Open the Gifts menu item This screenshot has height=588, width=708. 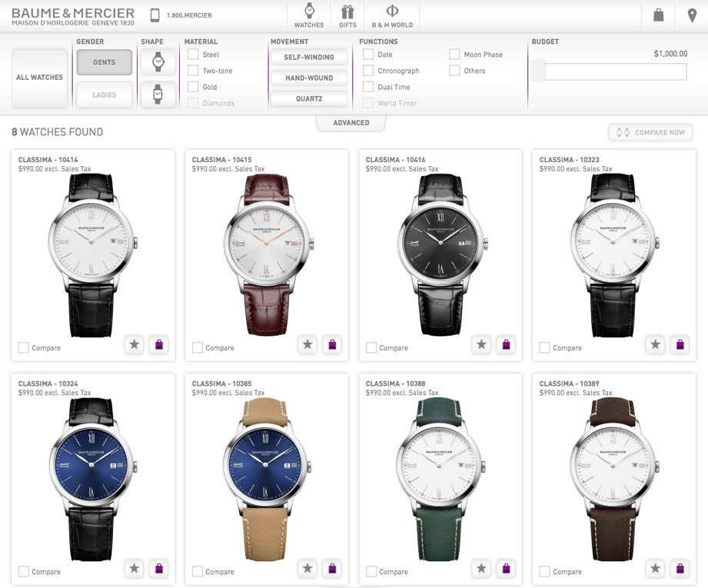(347, 15)
